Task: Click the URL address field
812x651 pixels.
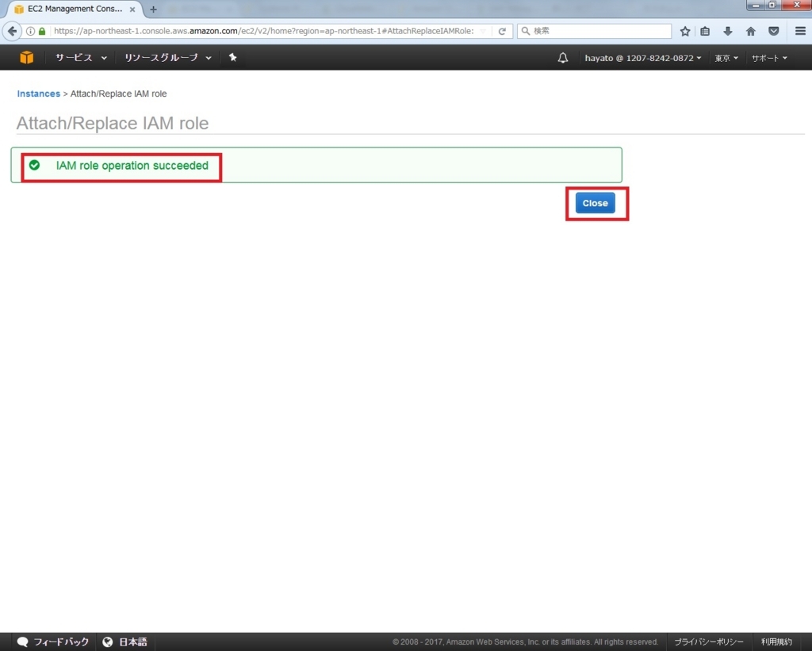Action: (263, 31)
